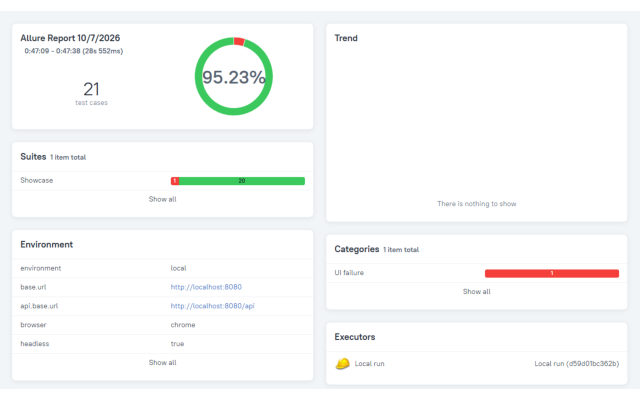Screen dimensions: 640x400
Task: Show all categories
Action: (x=476, y=291)
